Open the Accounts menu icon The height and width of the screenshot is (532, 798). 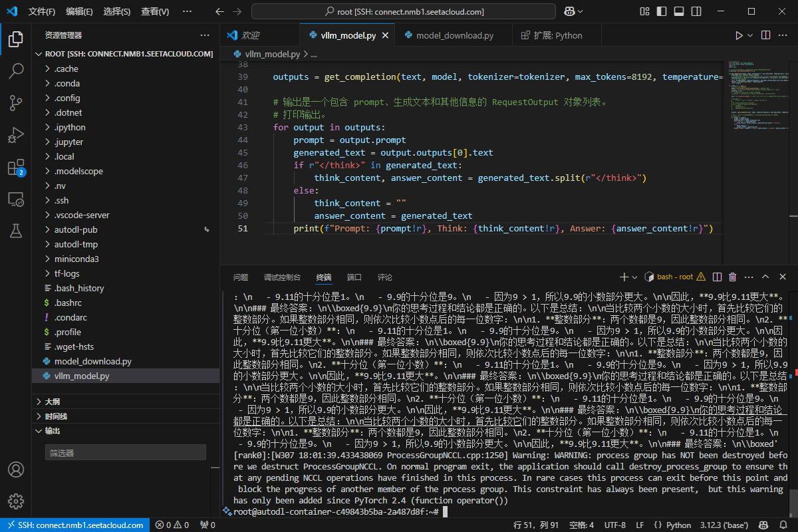(x=16, y=469)
